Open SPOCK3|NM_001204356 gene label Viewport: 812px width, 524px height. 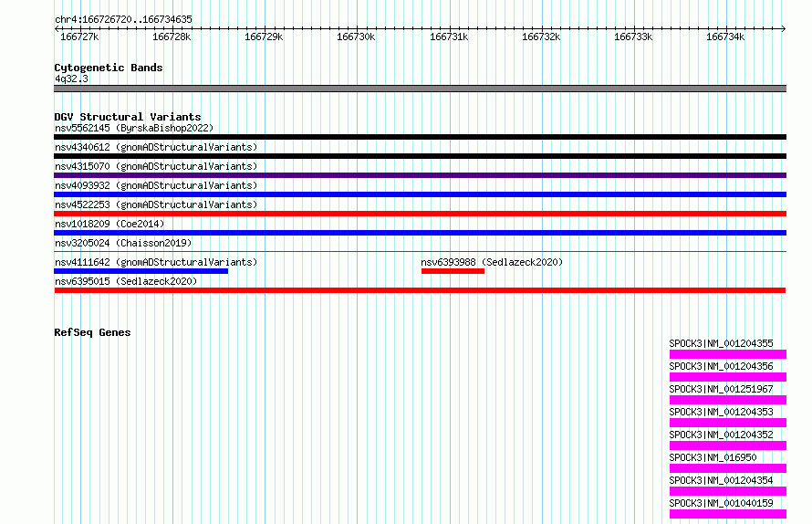coord(722,366)
